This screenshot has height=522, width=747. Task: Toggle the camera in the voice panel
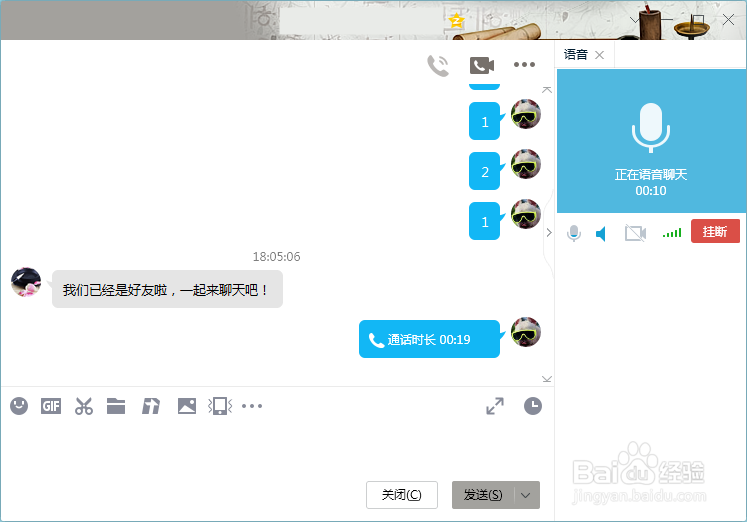[x=636, y=233]
